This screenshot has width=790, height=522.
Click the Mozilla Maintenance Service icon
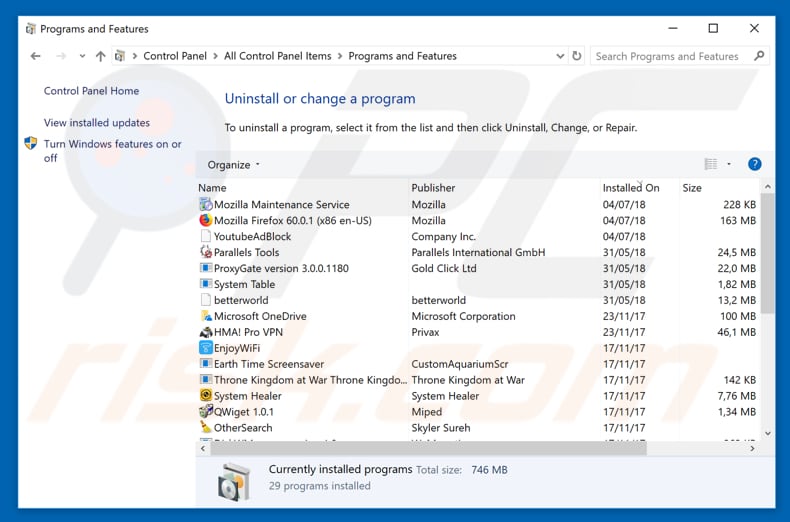tap(206, 204)
